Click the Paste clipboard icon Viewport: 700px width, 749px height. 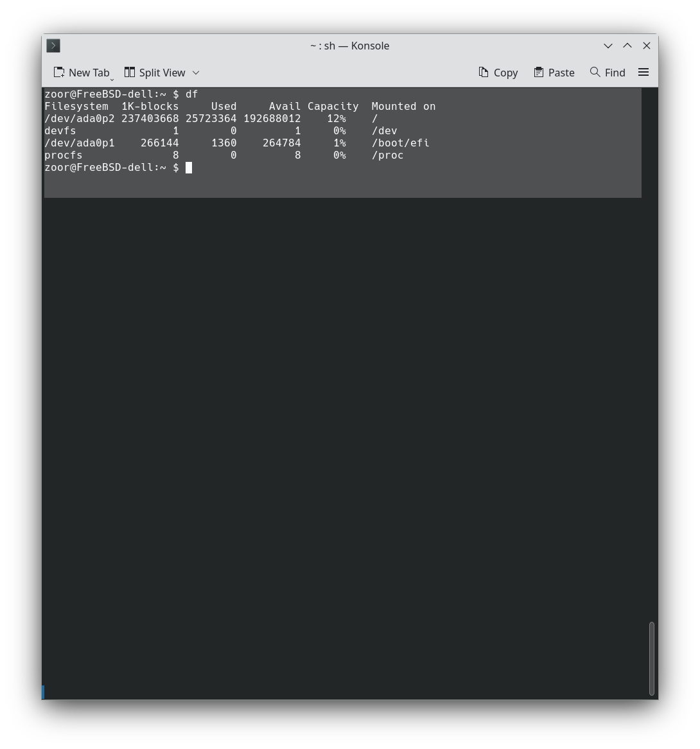click(x=539, y=73)
